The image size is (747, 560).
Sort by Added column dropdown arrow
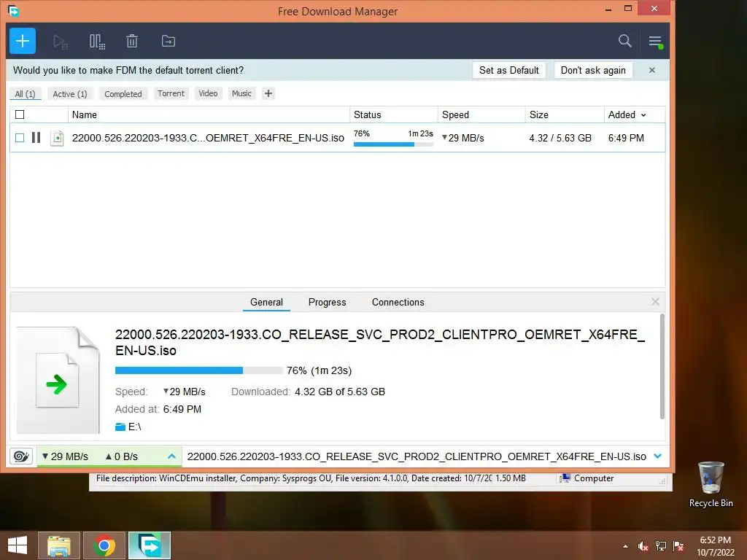coord(643,115)
